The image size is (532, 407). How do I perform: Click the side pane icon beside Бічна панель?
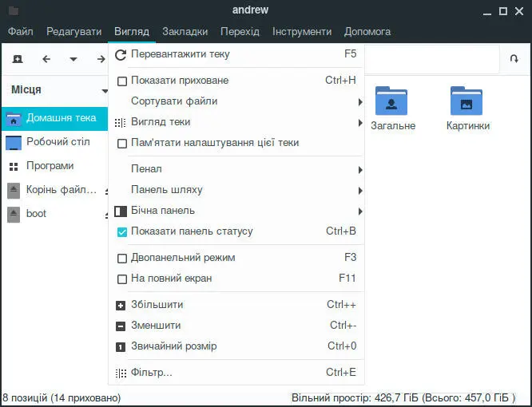coord(121,211)
